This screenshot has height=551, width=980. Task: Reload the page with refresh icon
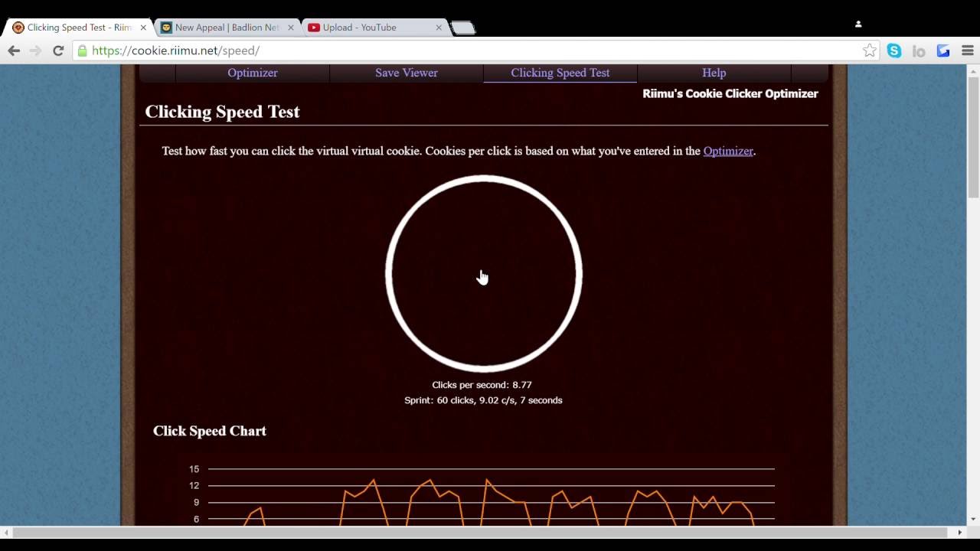point(58,51)
